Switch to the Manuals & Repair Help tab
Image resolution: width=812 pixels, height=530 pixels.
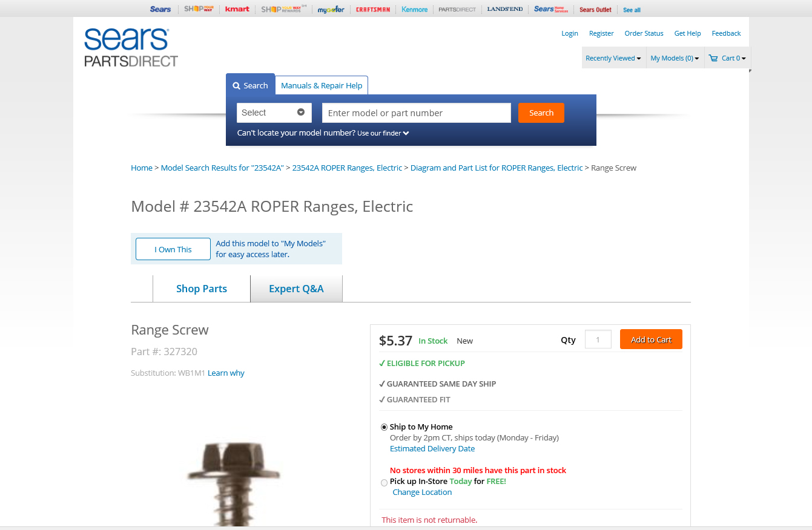pos(322,85)
